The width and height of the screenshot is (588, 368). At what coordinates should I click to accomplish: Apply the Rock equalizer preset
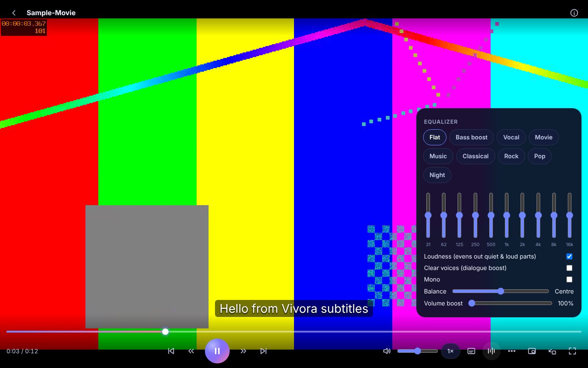[x=511, y=156]
